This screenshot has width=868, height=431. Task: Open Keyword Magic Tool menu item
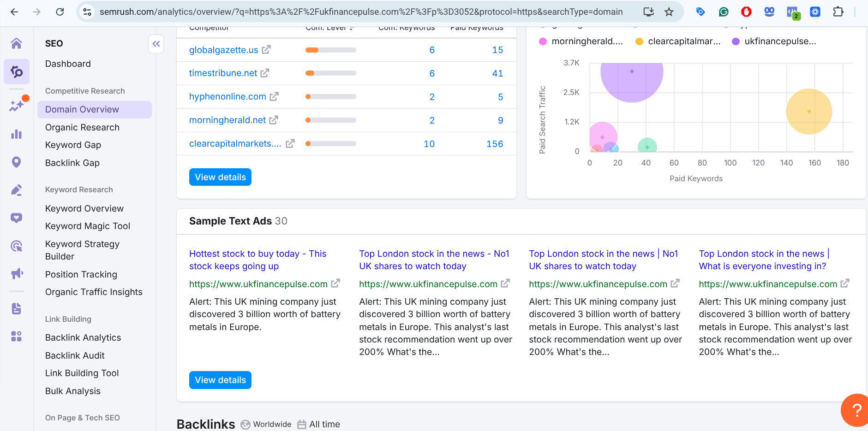coord(88,226)
